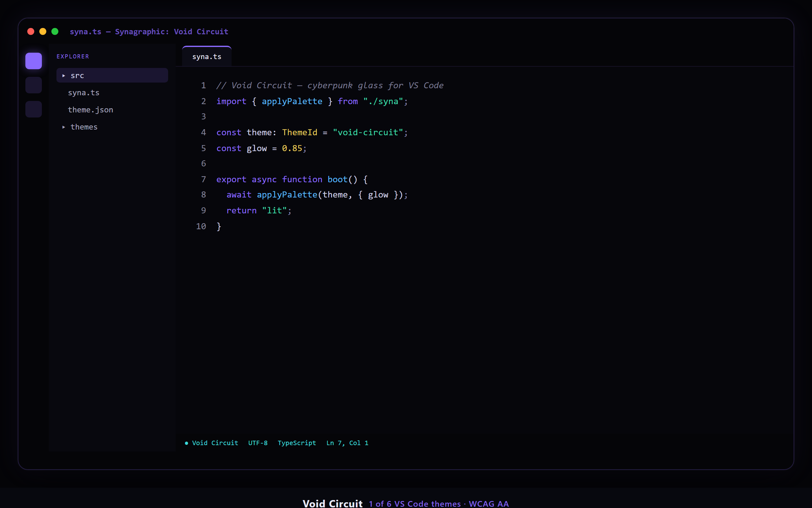This screenshot has height=508, width=812.
Task: Click the '1 of 6 VS Code themes' caption
Action: coord(415,504)
